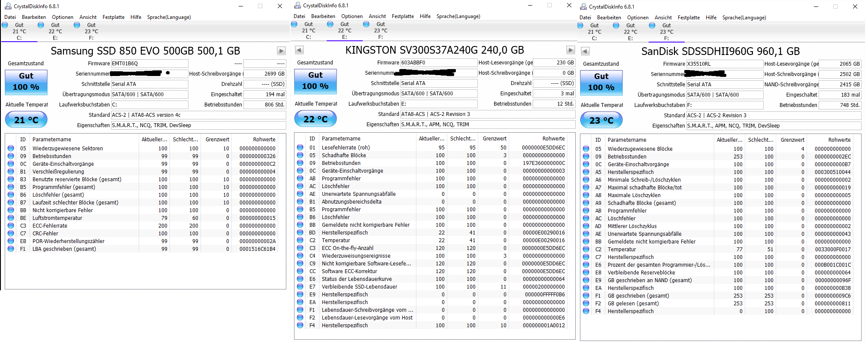Click Grenzwert column header in SanDisk window
Image resolution: width=868 pixels, height=353 pixels.
click(792, 140)
